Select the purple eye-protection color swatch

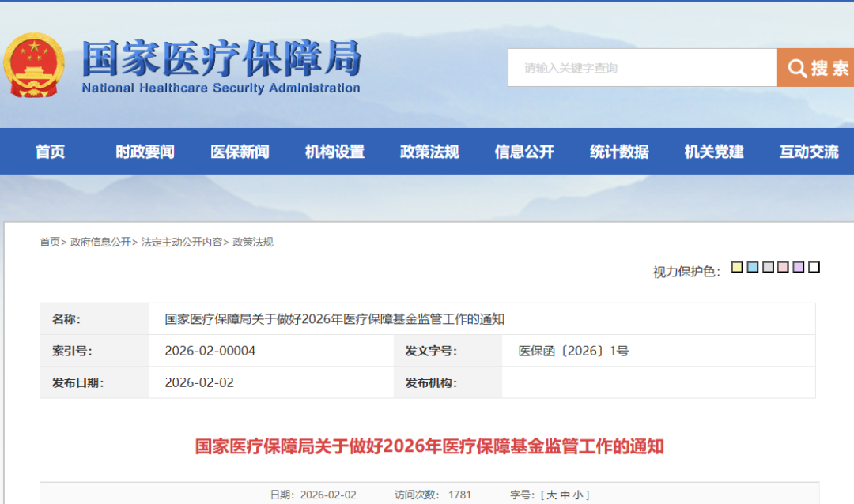(799, 267)
